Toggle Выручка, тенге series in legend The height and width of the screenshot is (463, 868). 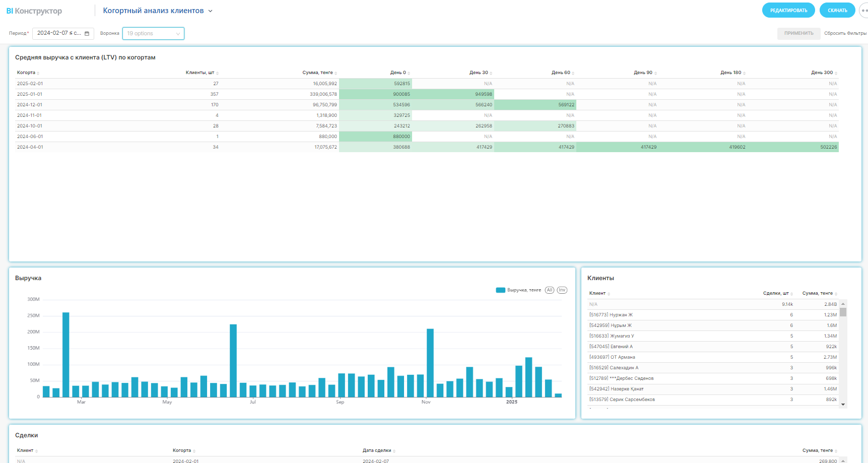click(x=519, y=290)
